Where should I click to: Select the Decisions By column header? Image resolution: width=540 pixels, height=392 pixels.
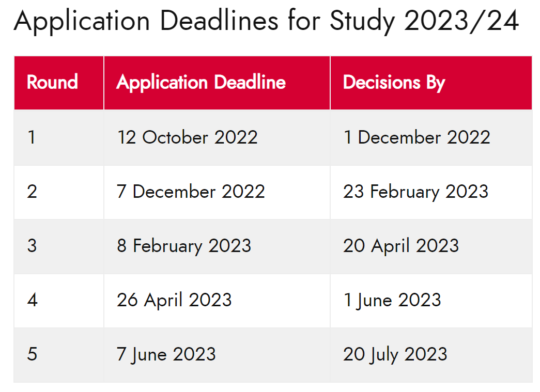(431, 83)
